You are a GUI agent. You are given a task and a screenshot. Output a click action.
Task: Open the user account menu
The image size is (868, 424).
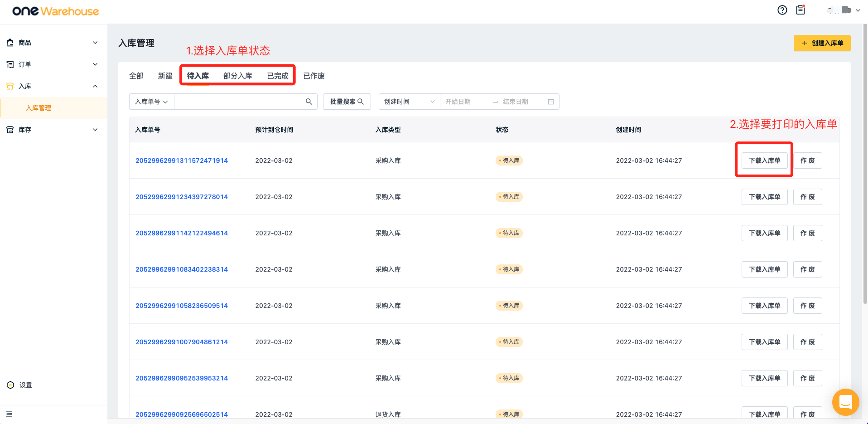coord(844,10)
